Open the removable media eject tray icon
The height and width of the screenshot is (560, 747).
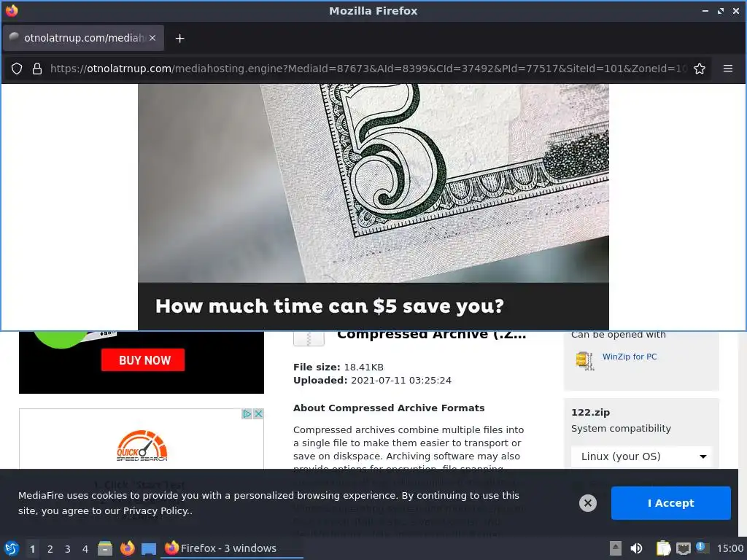[616, 548]
